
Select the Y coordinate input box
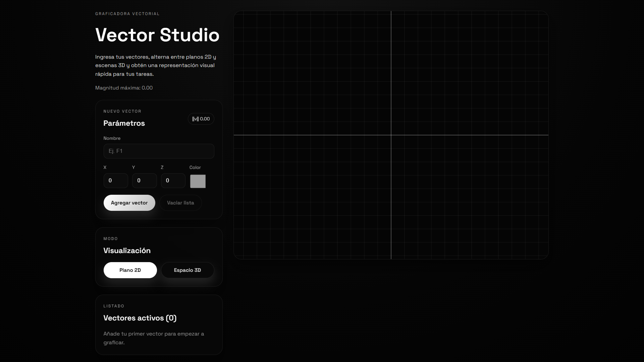(144, 181)
